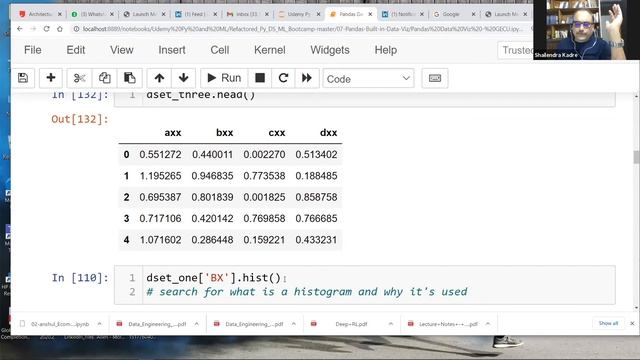Reload the page with the refresh icon
Screen dimensions: 640x360
tap(47, 29)
